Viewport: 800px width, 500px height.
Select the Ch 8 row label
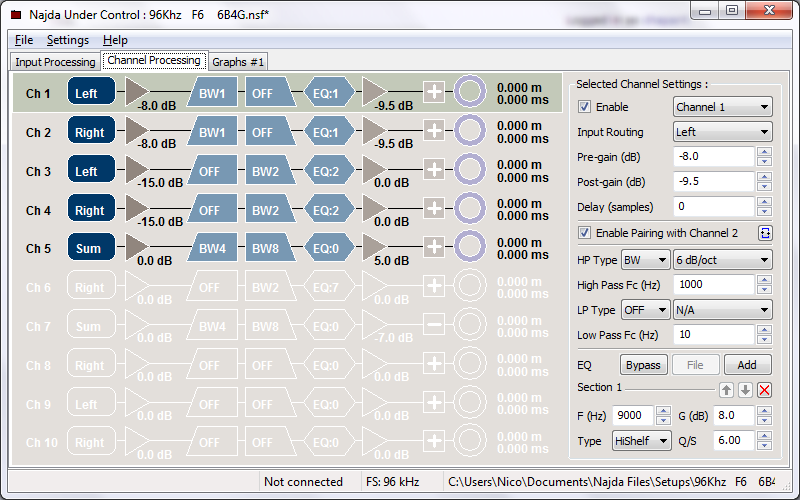(38, 366)
